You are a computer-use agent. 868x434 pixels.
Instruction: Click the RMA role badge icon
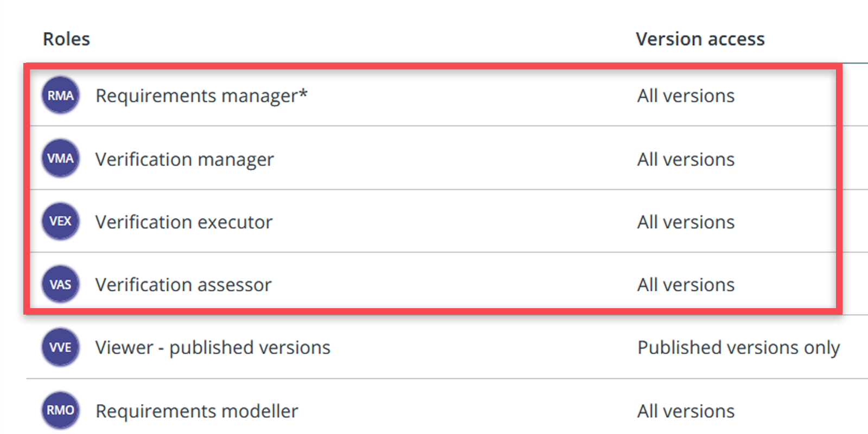(60, 95)
